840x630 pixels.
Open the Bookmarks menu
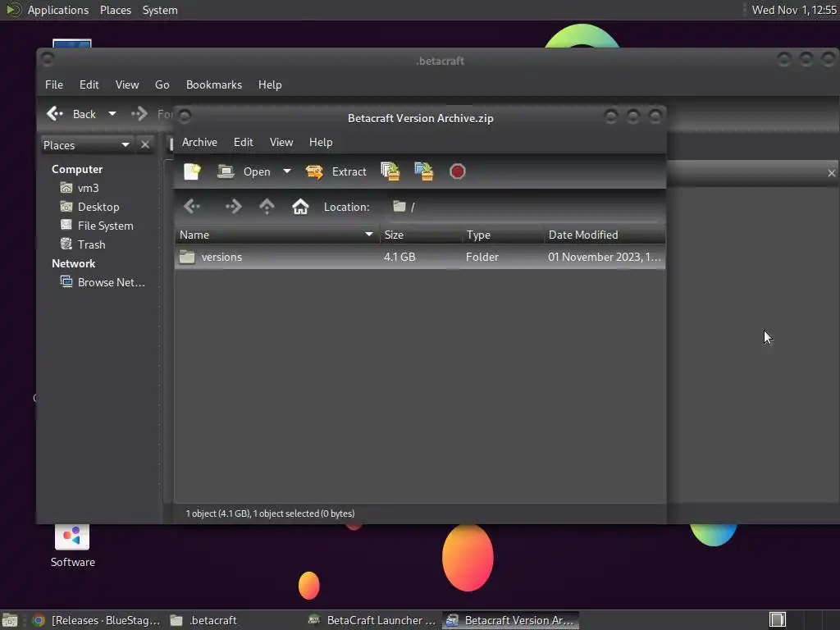(x=214, y=84)
